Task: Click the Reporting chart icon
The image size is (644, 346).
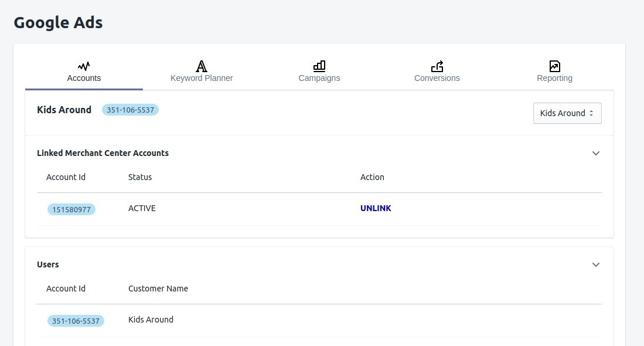Action: [554, 66]
